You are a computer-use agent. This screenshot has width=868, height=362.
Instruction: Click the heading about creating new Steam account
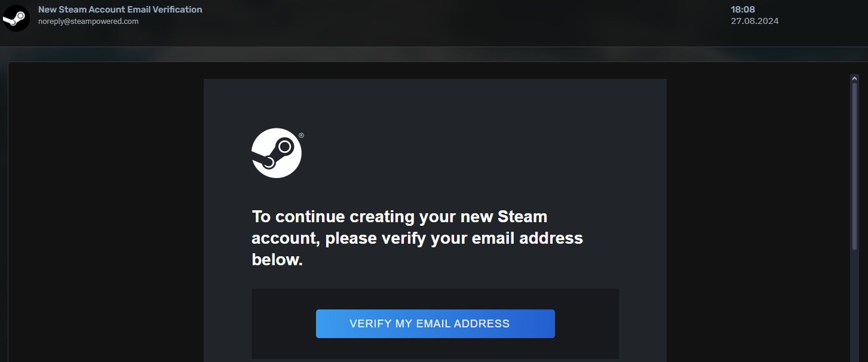pyautogui.click(x=417, y=238)
